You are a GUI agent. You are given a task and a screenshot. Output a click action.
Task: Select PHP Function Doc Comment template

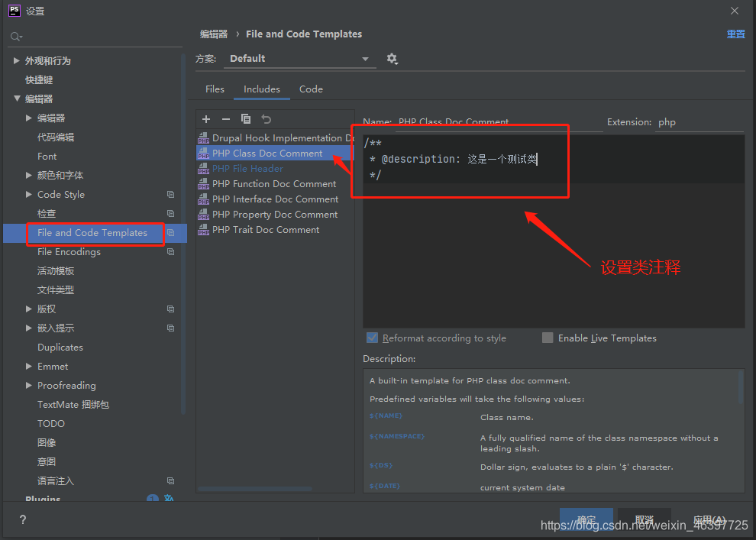click(274, 184)
